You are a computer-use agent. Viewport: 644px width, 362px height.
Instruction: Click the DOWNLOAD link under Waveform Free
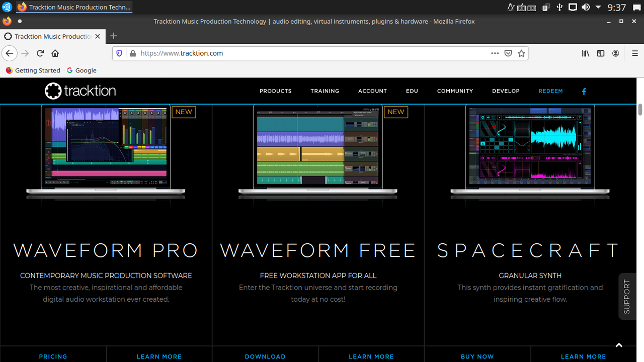[265, 356]
